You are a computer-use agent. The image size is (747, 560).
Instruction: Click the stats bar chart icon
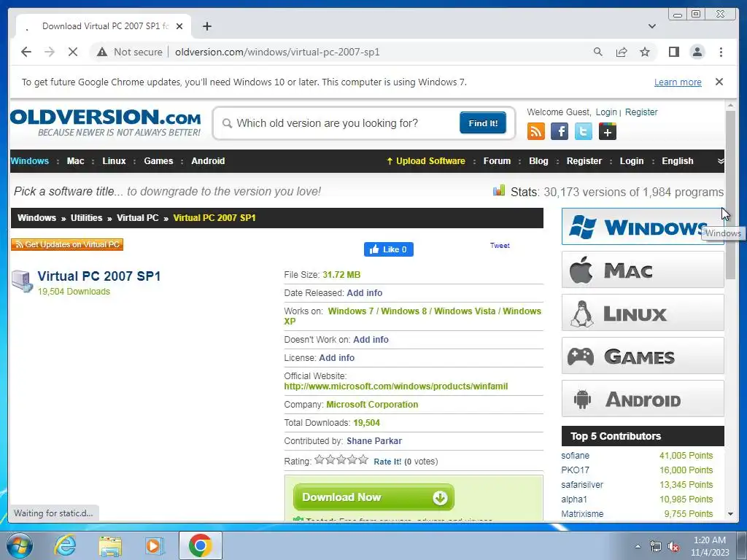499,191
